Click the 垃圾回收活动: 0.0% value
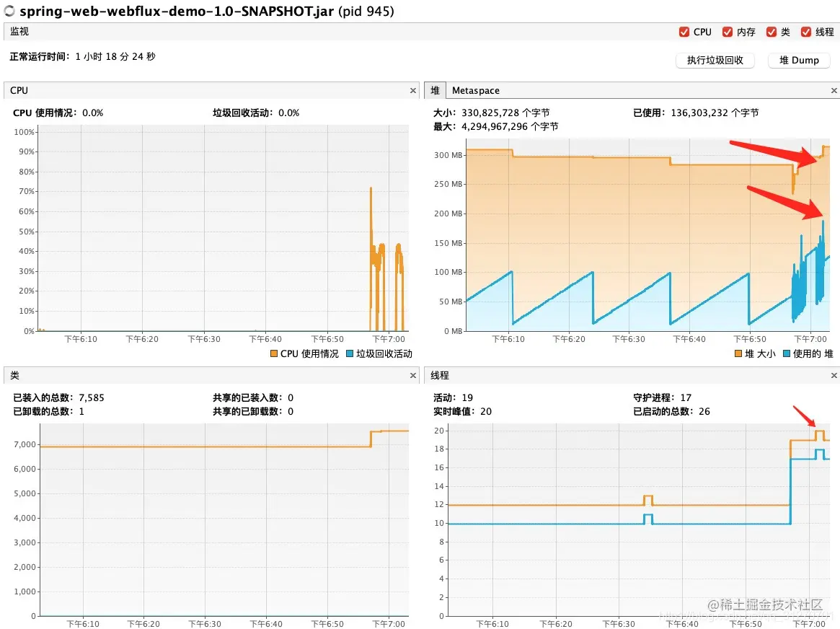Viewport: 840px width, 629px height. click(288, 113)
